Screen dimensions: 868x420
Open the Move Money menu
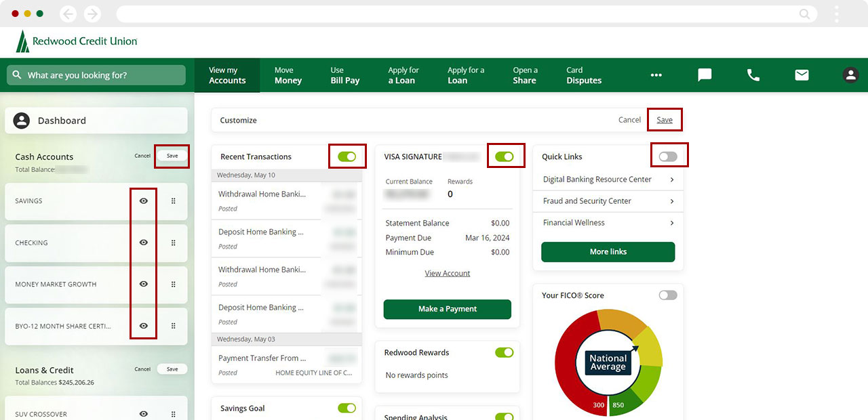[288, 75]
